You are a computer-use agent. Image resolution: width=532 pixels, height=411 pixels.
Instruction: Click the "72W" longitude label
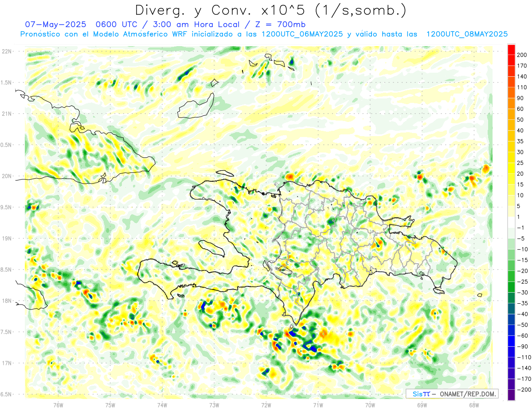click(x=266, y=405)
